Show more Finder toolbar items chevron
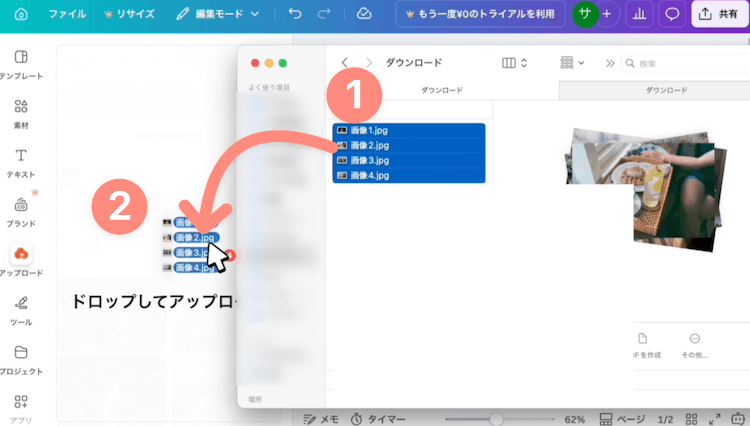The height and width of the screenshot is (426, 750). [610, 63]
